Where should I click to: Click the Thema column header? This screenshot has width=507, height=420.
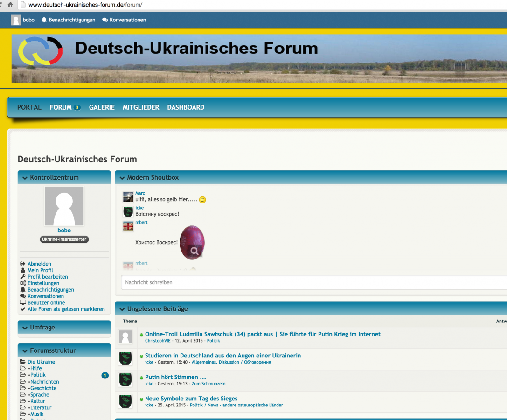130,322
